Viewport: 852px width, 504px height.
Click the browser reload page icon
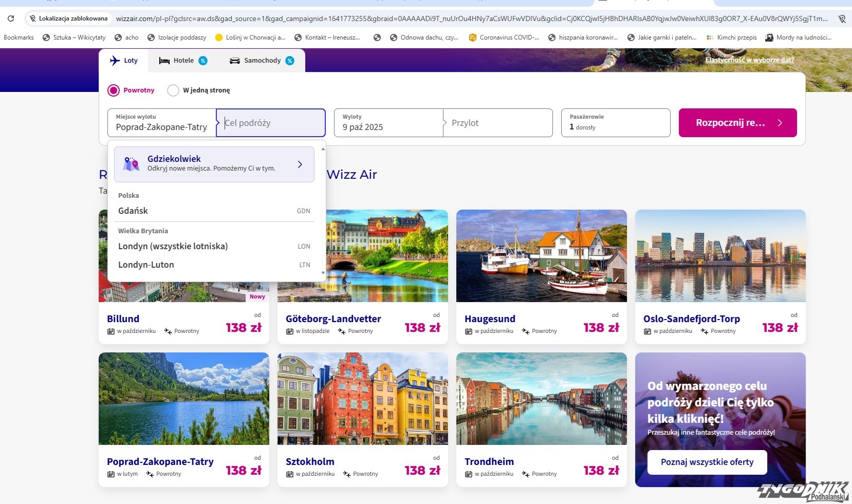11,18
